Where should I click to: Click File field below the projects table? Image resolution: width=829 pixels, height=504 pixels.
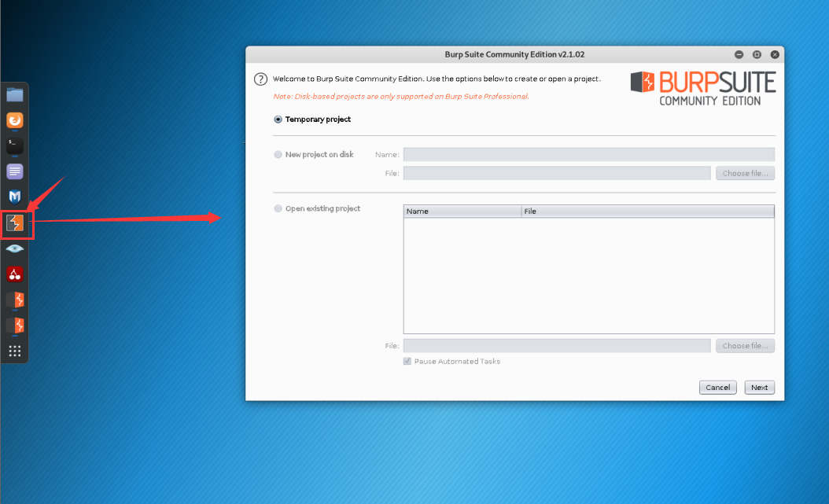557,345
